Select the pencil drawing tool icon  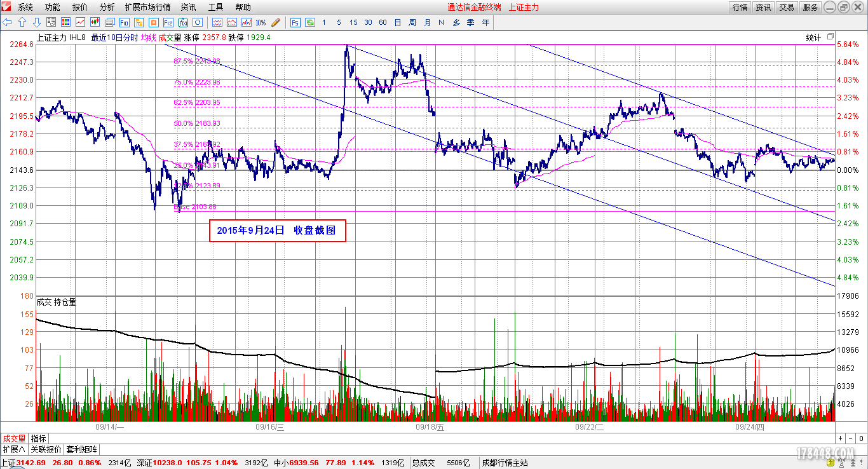click(276, 22)
